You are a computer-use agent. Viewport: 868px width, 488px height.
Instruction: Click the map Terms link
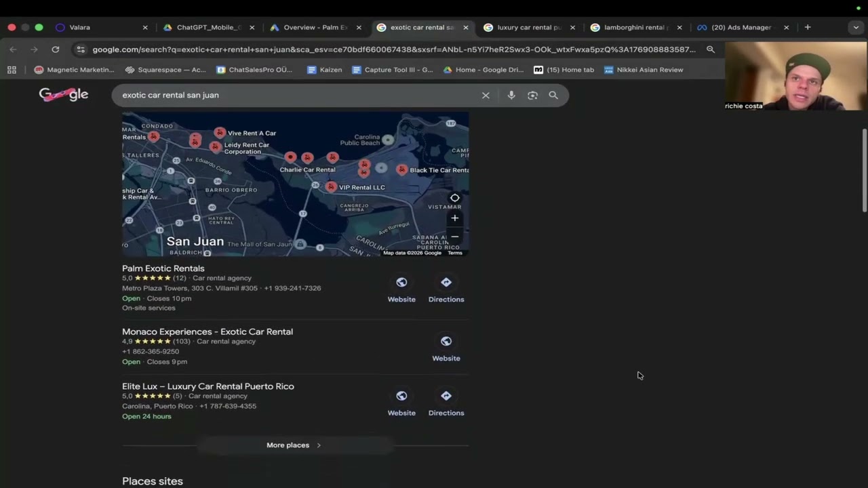coord(455,253)
